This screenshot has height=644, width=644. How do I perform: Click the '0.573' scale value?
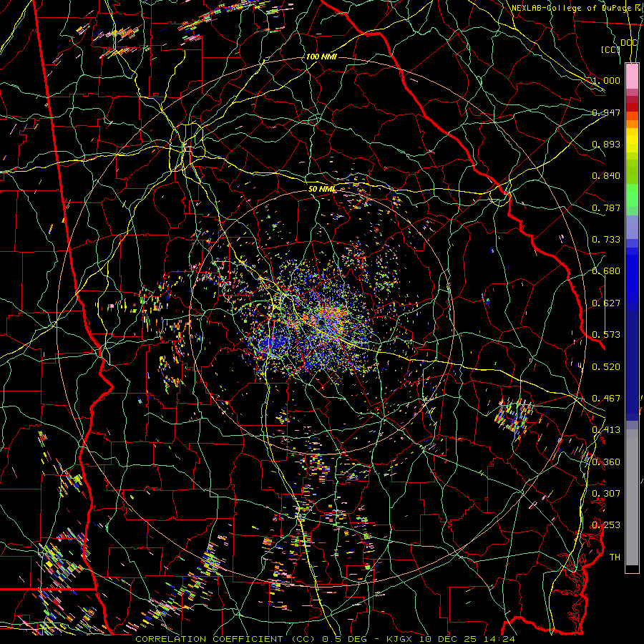click(606, 335)
